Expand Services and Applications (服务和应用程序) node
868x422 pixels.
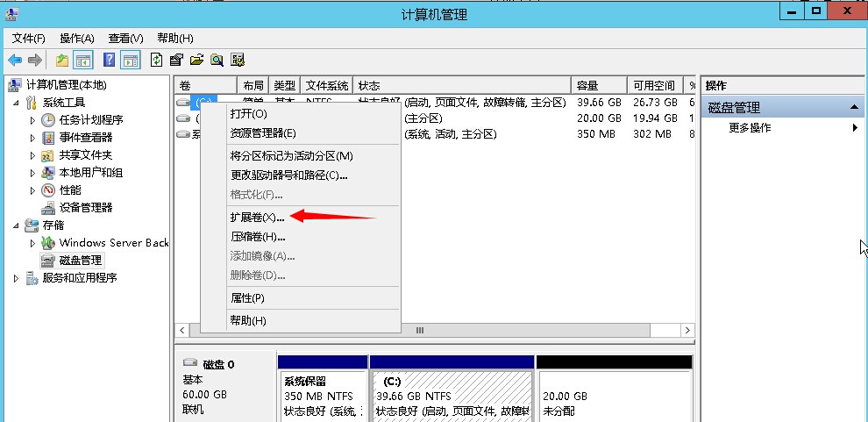17,278
